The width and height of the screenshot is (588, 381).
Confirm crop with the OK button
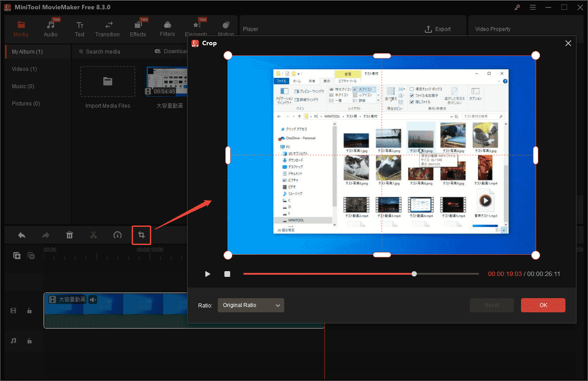pyautogui.click(x=543, y=305)
